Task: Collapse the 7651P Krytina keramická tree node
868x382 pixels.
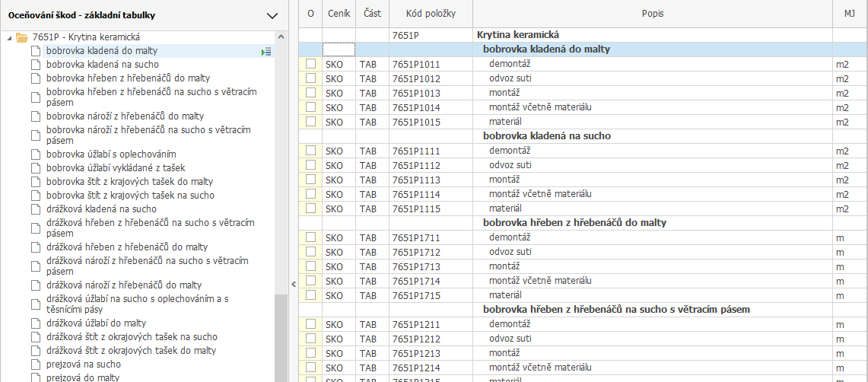Action: [x=8, y=37]
